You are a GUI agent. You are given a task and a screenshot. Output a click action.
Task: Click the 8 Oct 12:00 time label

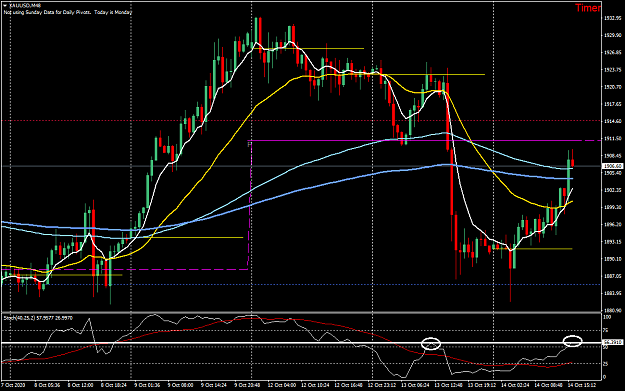[81, 385]
